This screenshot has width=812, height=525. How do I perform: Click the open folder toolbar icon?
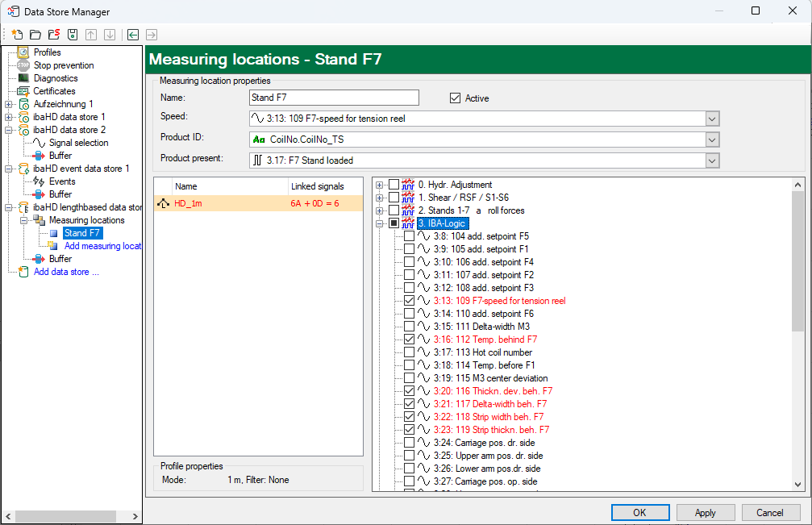[35, 35]
